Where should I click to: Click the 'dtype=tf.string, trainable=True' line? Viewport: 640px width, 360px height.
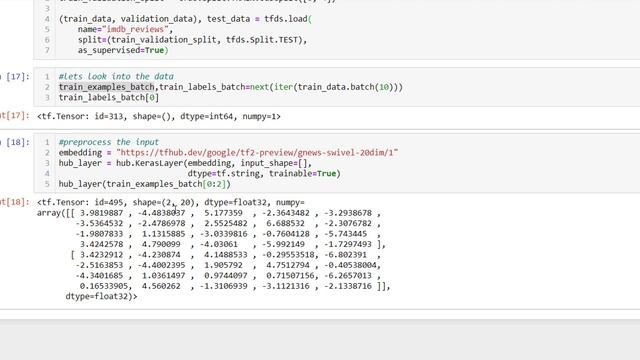264,173
